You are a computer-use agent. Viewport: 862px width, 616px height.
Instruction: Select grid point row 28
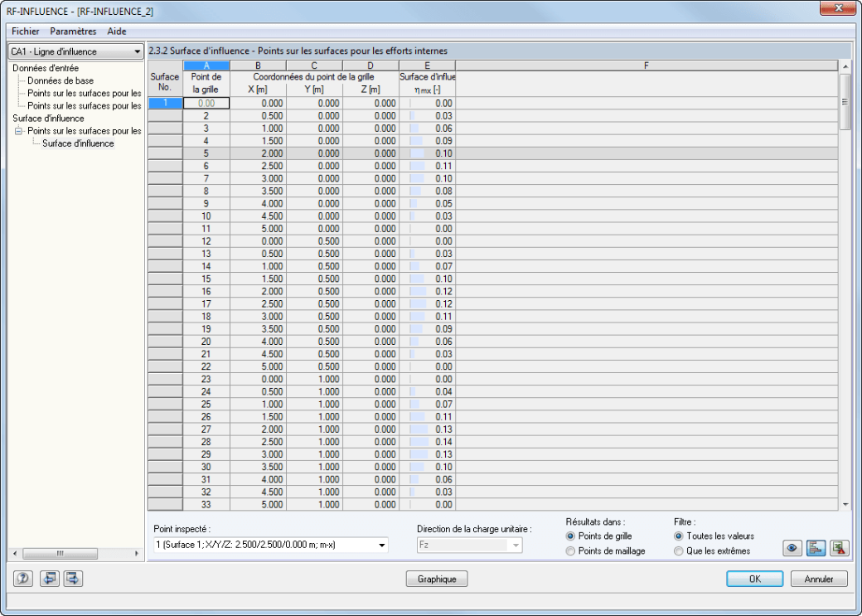click(206, 442)
